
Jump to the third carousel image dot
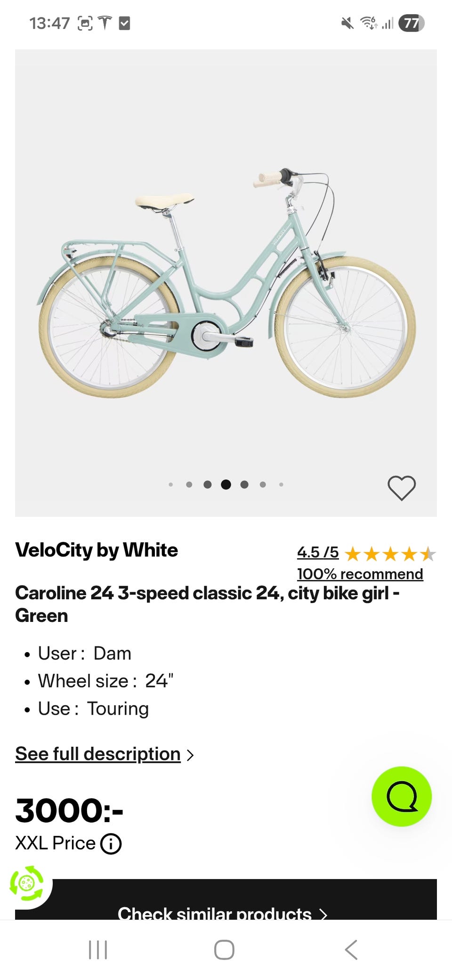coord(208,484)
